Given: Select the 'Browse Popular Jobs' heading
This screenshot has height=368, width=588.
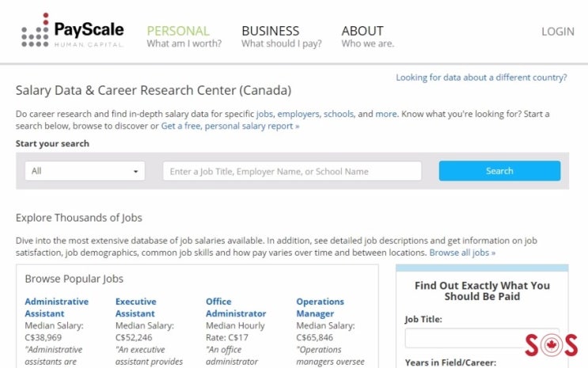Looking at the screenshot, I should click(74, 279).
